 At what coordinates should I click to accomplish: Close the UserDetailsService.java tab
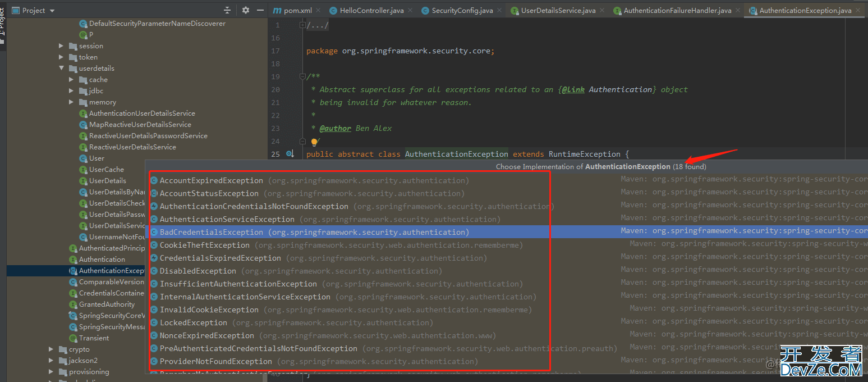(x=602, y=11)
